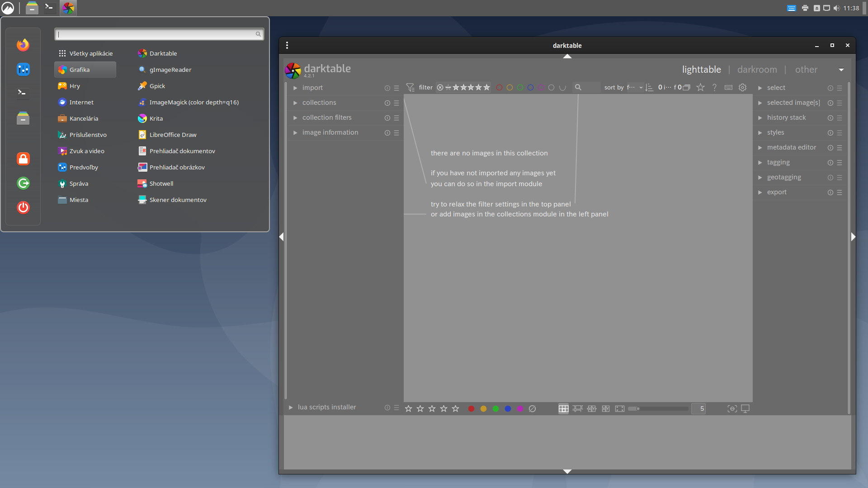Click the orange lock screen icon

[23, 159]
